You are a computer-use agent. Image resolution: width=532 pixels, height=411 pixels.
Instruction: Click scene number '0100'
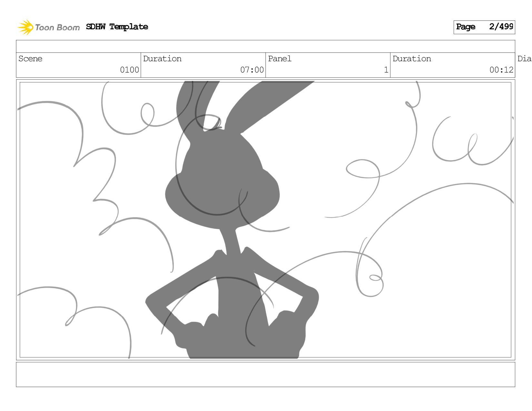pos(129,70)
